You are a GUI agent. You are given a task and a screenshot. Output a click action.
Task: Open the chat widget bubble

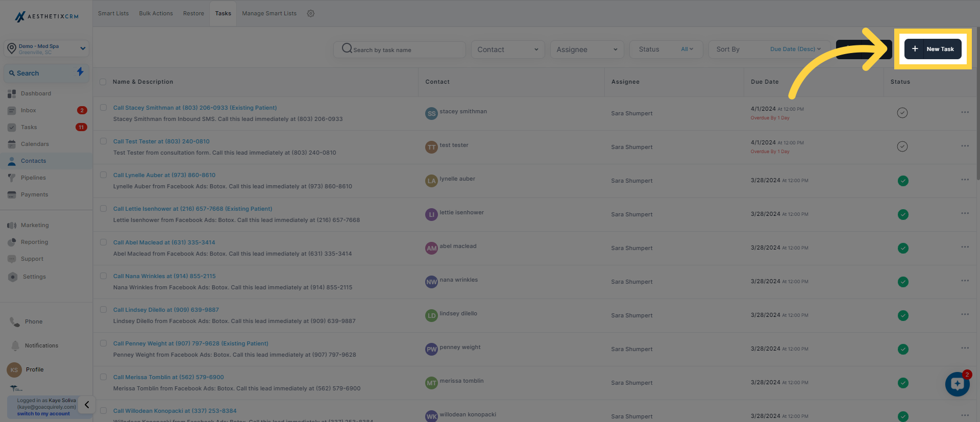point(957,384)
